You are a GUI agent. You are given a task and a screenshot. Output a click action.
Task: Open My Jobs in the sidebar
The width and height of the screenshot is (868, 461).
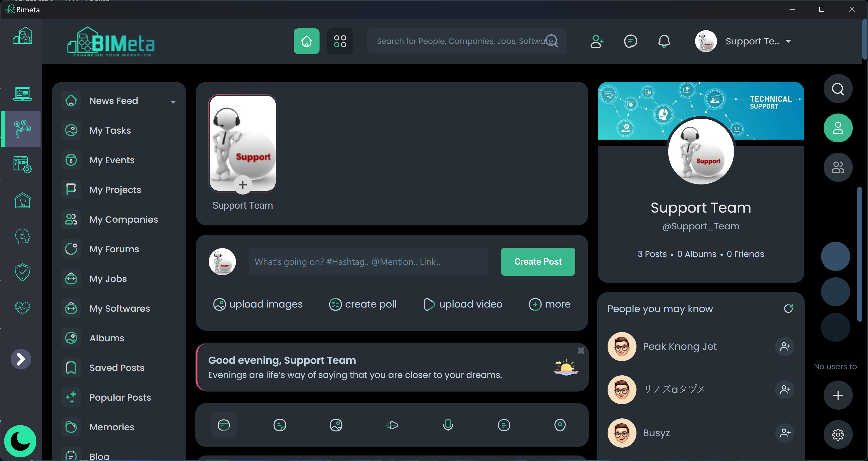[119, 279]
